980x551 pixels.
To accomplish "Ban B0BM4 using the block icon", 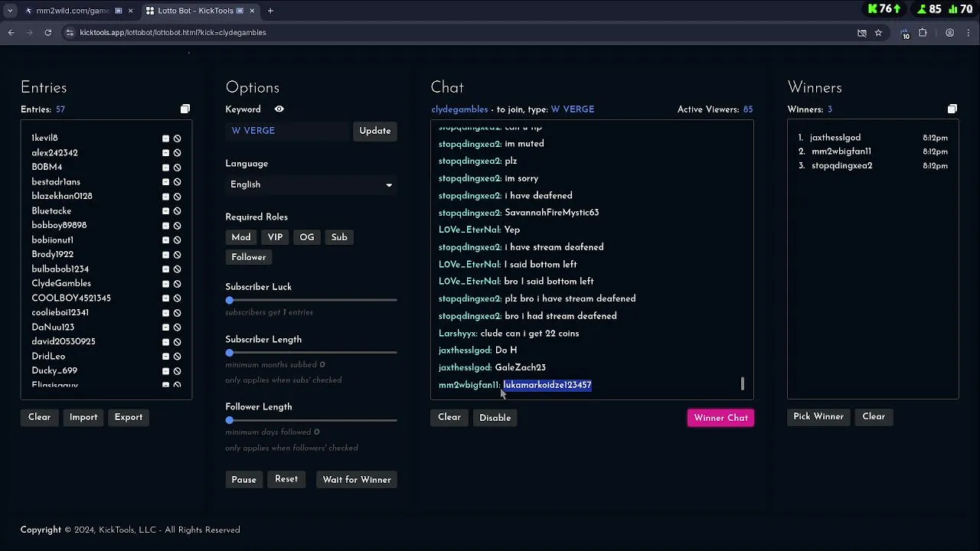I will pyautogui.click(x=177, y=168).
